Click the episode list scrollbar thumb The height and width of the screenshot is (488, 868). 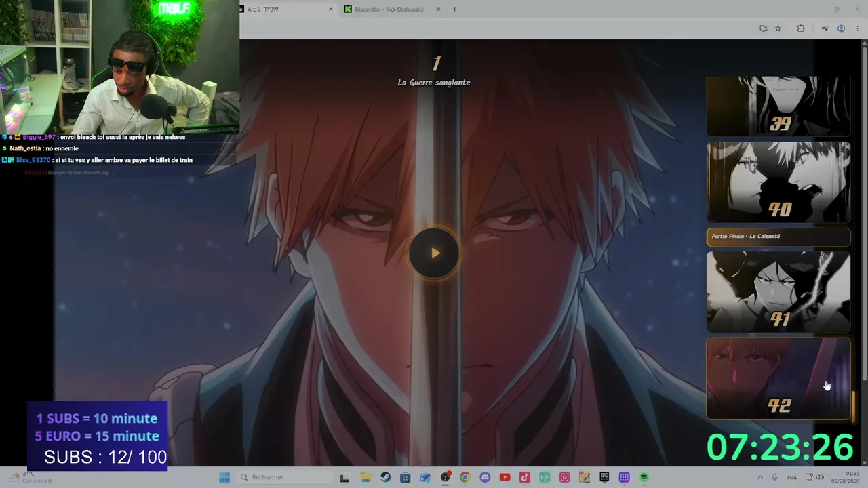[x=853, y=405]
